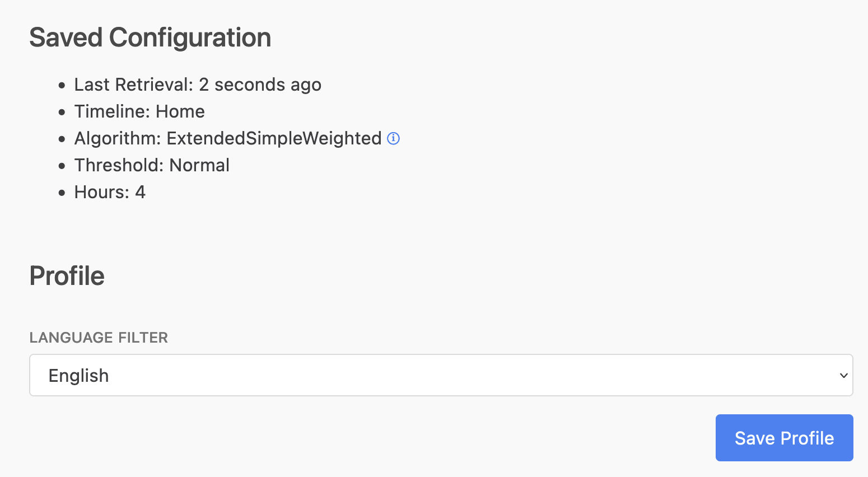868x477 pixels.
Task: Select the English value text in dropdown
Action: pos(78,376)
